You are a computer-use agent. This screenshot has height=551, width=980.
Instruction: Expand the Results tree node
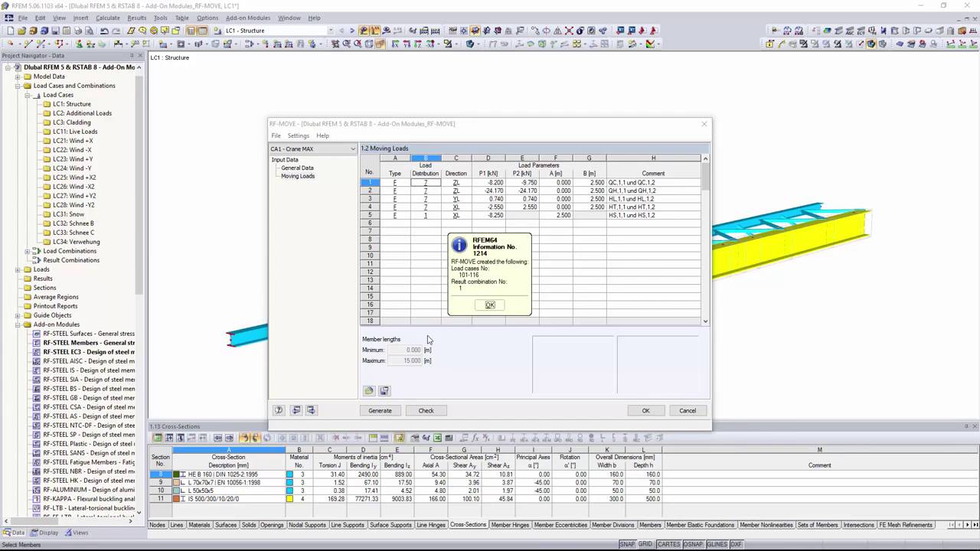tap(18, 279)
